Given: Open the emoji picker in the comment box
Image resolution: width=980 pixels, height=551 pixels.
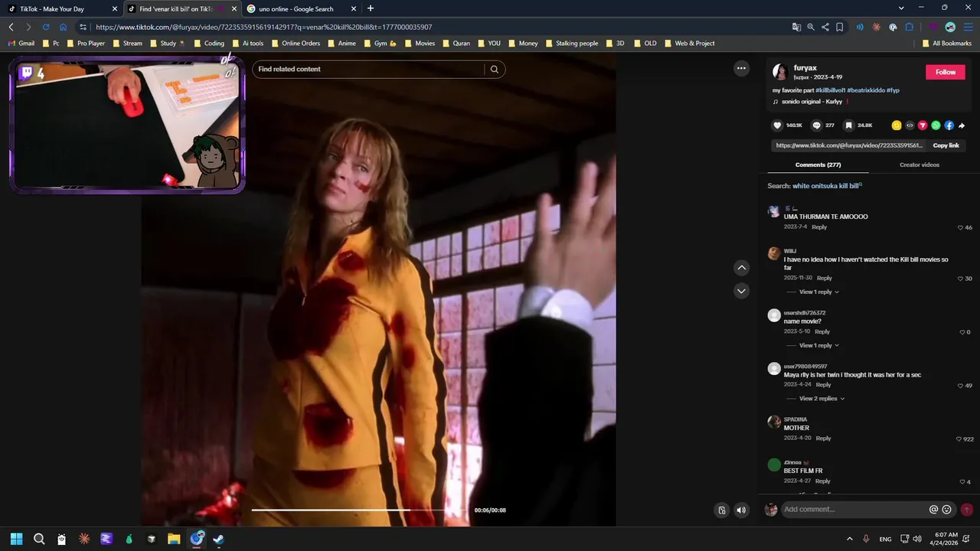Looking at the screenshot, I should (947, 510).
